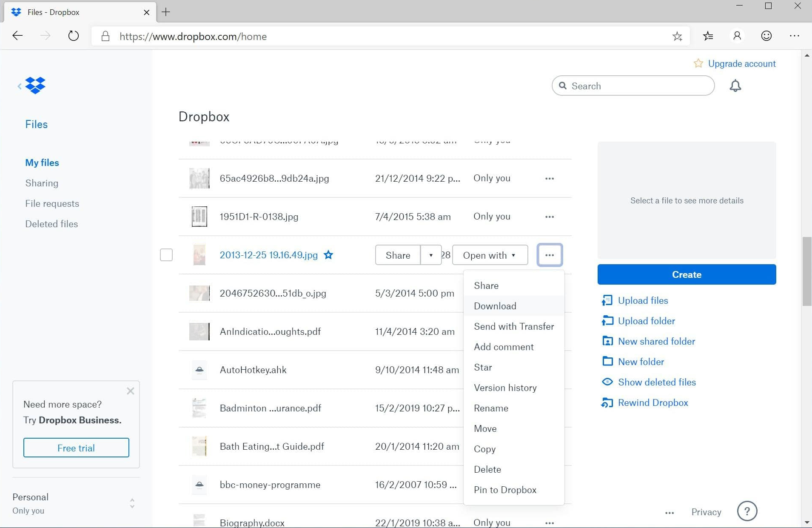Expand the Share button dropdown arrow

[x=431, y=255]
